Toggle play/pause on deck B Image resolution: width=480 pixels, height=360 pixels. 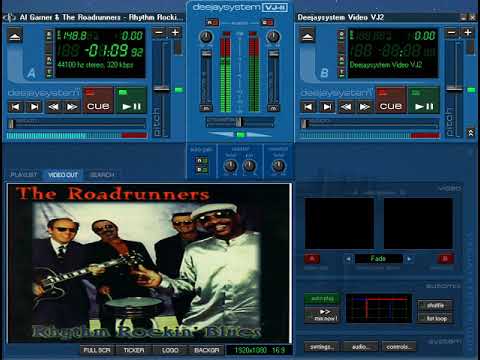point(424,100)
